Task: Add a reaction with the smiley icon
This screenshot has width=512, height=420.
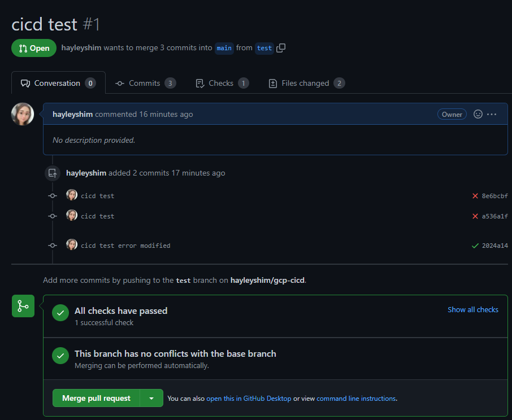Action: click(478, 114)
